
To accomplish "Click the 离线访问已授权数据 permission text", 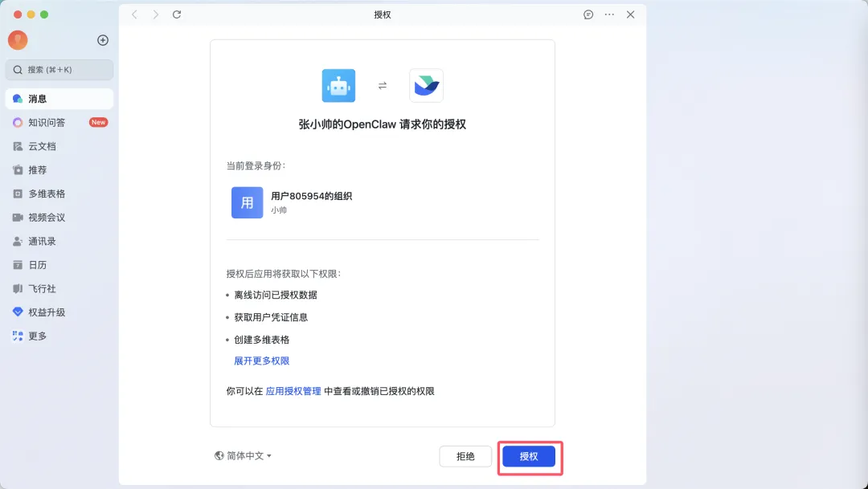I will [x=276, y=295].
